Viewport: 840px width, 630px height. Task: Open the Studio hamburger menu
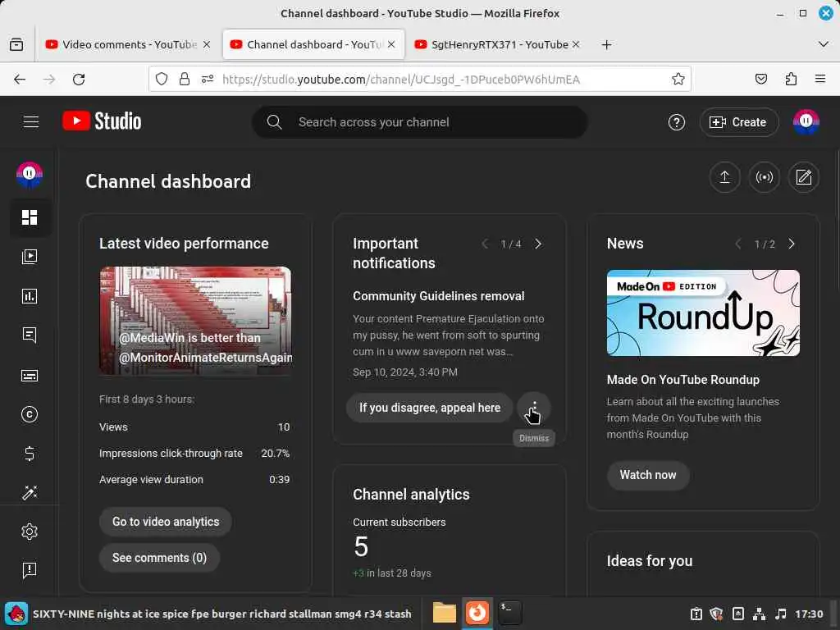tap(31, 121)
